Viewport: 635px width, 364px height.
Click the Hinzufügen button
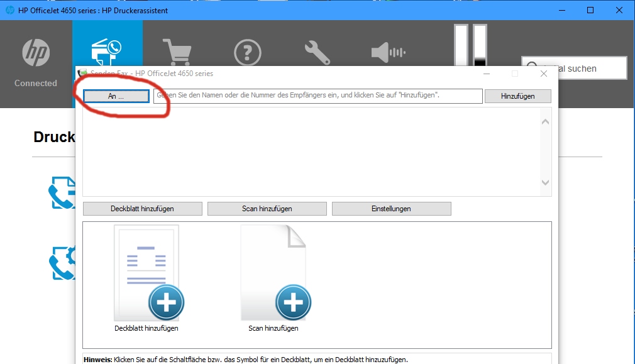tap(517, 96)
